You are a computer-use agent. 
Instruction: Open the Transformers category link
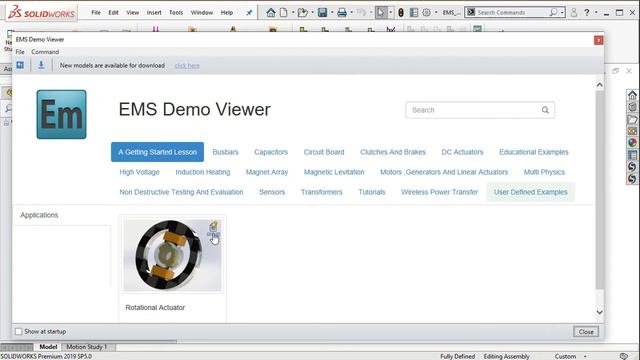[322, 192]
